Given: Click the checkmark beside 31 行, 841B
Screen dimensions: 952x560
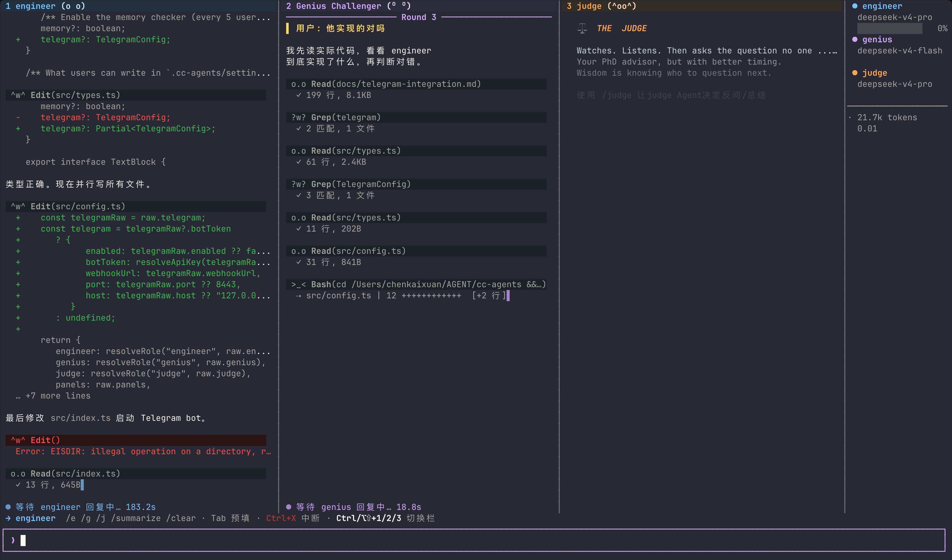Looking at the screenshot, I should 298,262.
